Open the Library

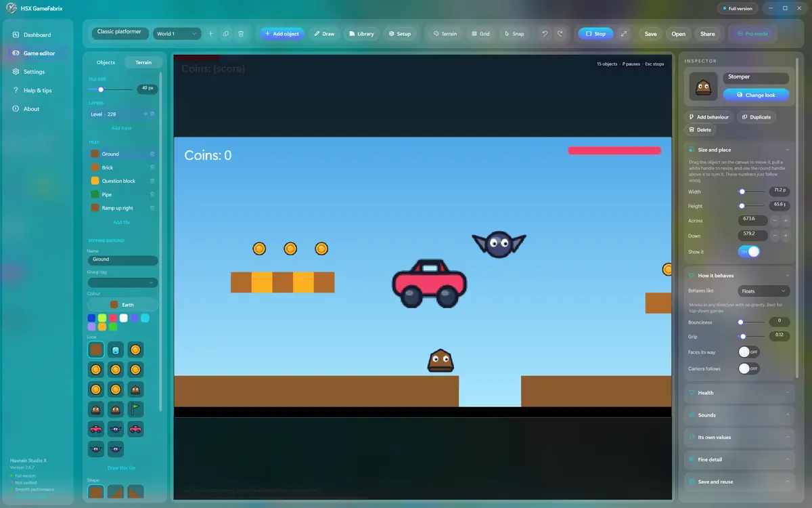tap(361, 33)
